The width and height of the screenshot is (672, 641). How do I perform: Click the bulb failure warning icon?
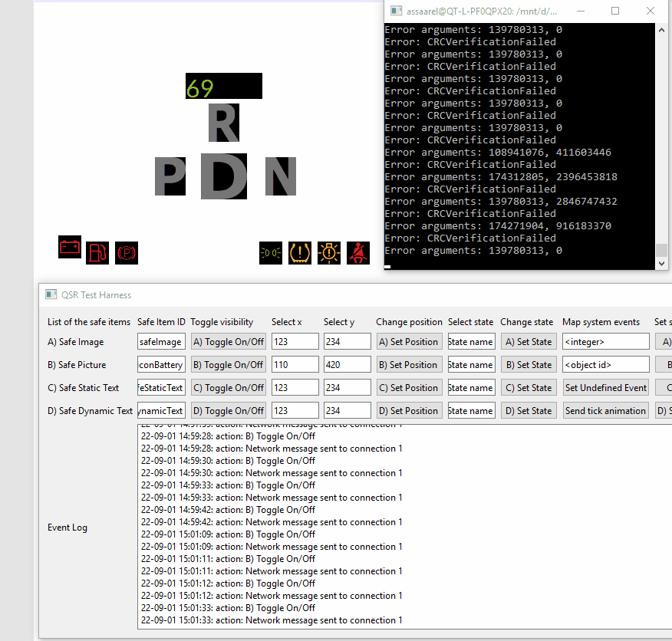point(328,252)
